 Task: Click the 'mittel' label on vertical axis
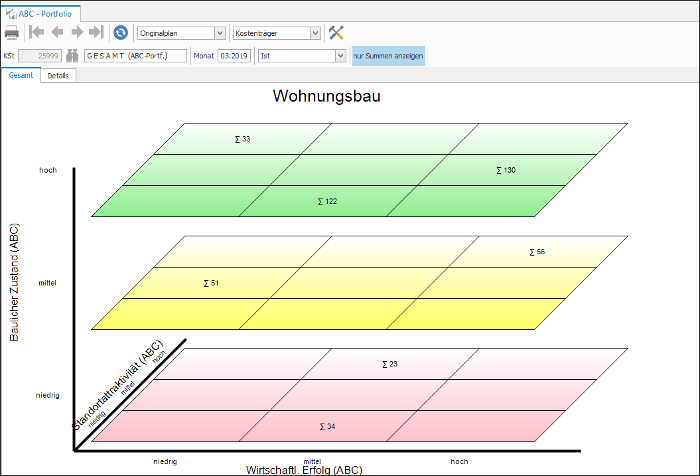[x=47, y=283]
